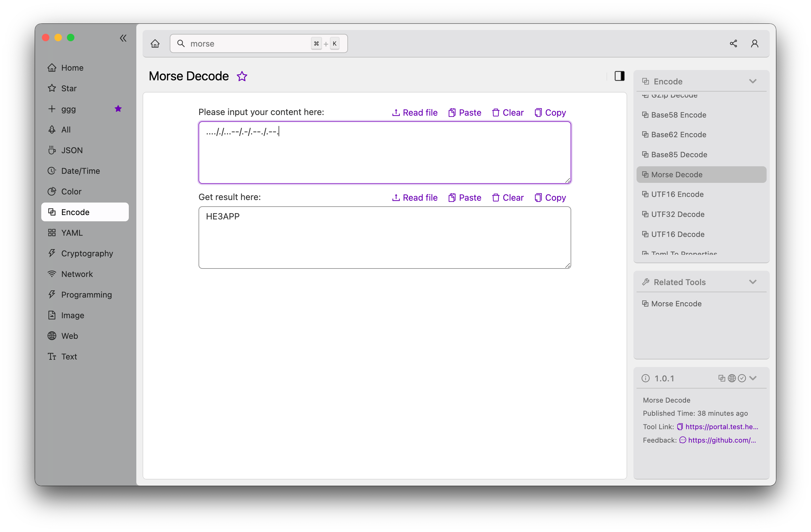Collapse the sidebar with double-chevron icon
The height and width of the screenshot is (532, 811).
(x=123, y=38)
